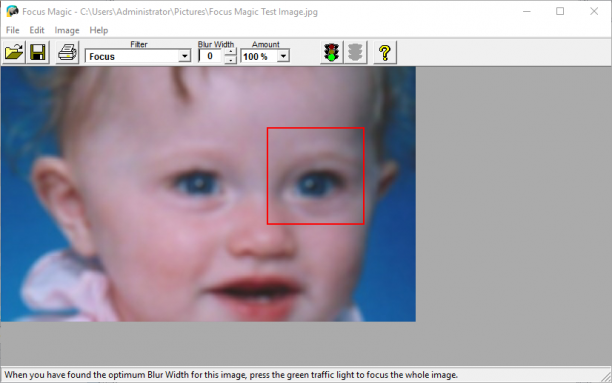Open help with the yellow question mark
This screenshot has width=612, height=383.
(x=385, y=52)
